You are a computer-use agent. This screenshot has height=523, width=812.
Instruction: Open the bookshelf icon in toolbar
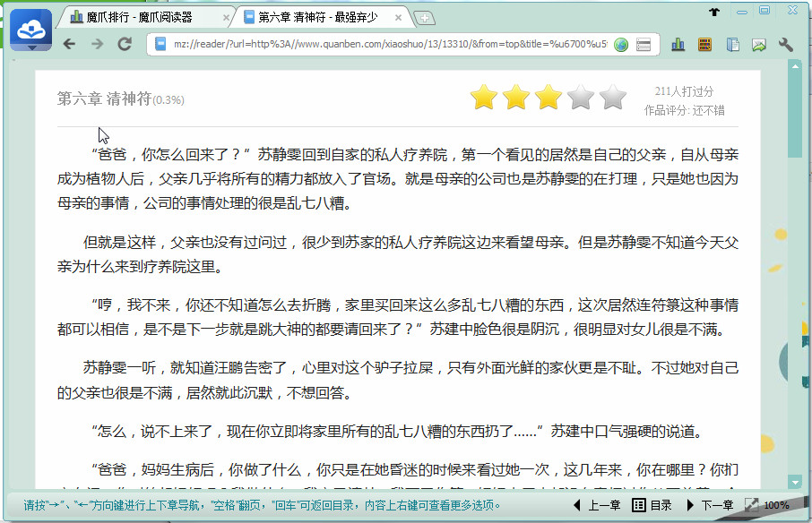point(704,45)
